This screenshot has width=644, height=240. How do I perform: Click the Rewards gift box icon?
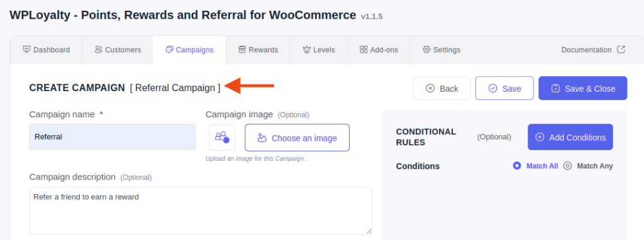pos(242,50)
